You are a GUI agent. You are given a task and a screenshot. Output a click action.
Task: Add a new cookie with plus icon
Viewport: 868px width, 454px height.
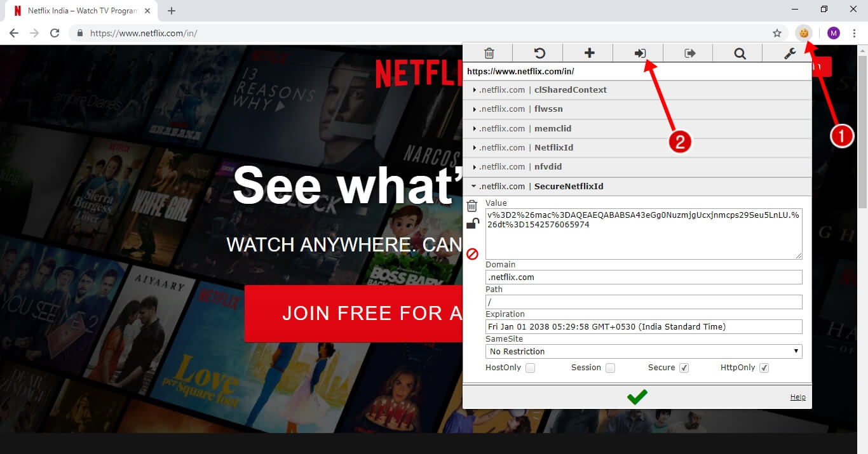589,53
